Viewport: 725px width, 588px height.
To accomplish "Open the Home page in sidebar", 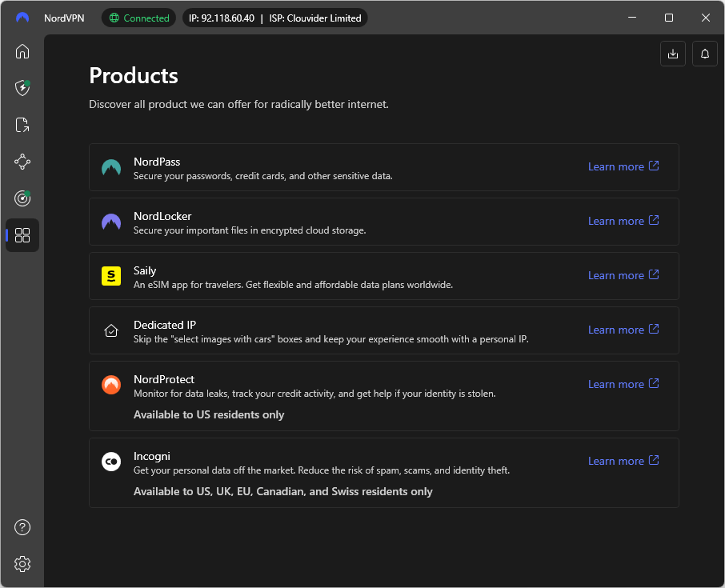I will click(22, 51).
